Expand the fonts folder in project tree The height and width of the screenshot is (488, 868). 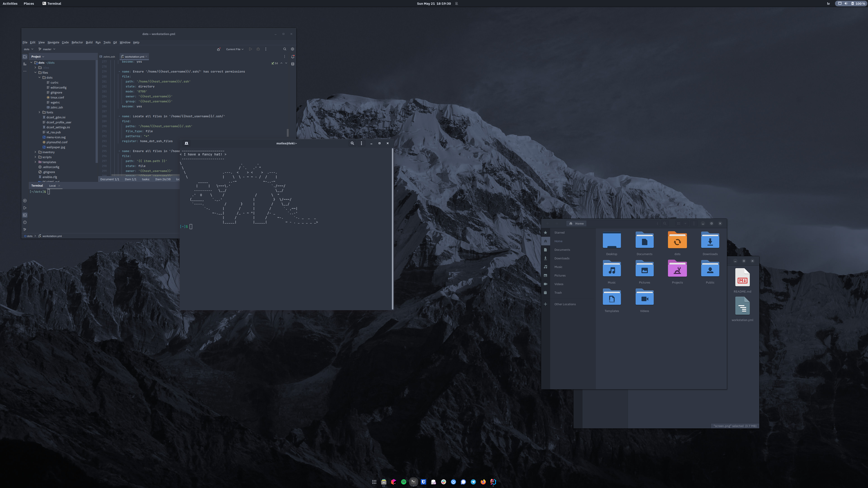pos(39,112)
